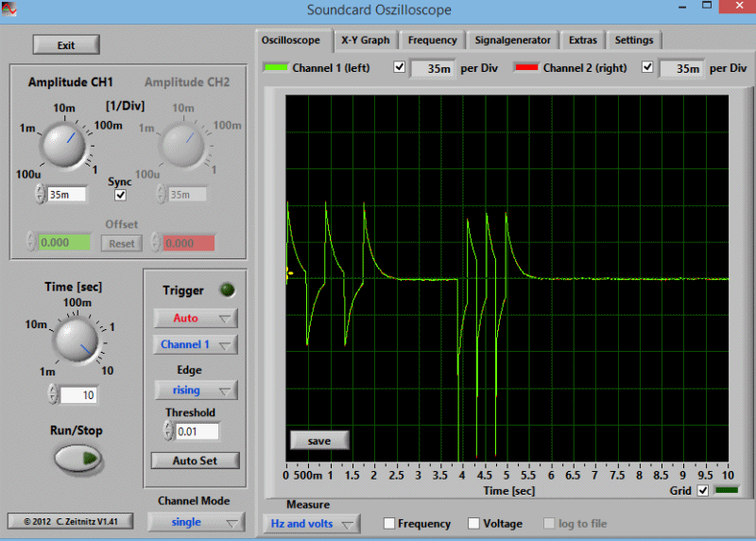Click the Channel 1 35m per Div field
Image resolution: width=756 pixels, height=541 pixels.
pos(432,68)
